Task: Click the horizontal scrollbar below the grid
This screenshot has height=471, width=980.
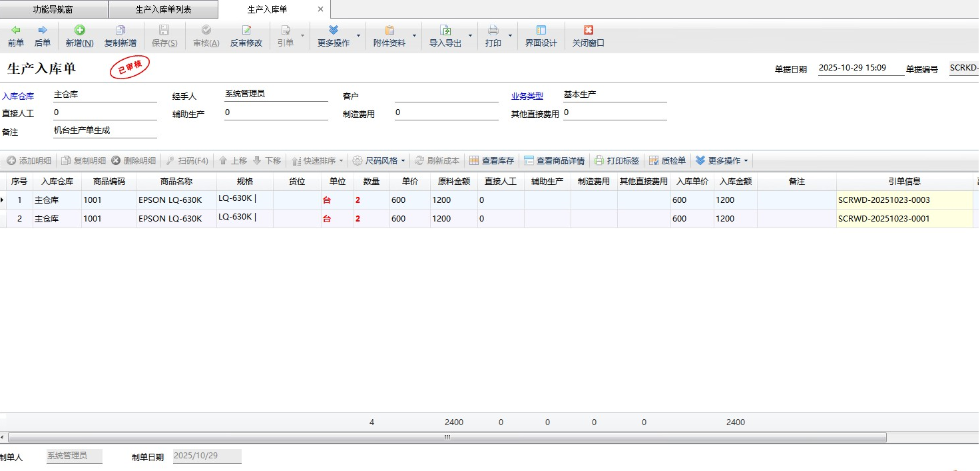Action: pyautogui.click(x=446, y=438)
